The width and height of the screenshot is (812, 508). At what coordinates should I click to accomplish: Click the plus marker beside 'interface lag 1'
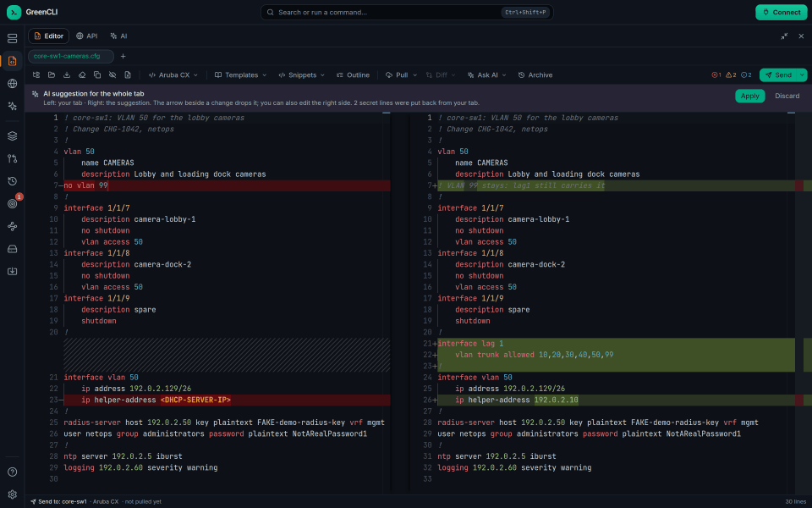(x=435, y=344)
